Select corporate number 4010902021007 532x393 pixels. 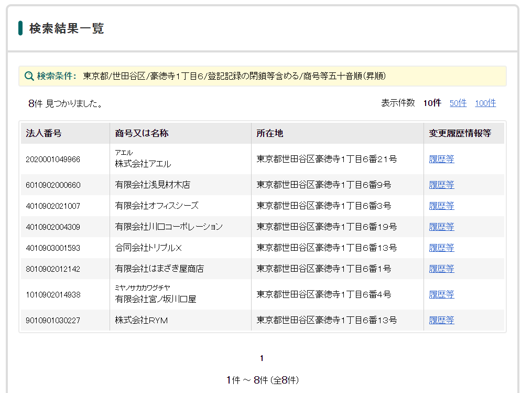pyautogui.click(x=53, y=206)
